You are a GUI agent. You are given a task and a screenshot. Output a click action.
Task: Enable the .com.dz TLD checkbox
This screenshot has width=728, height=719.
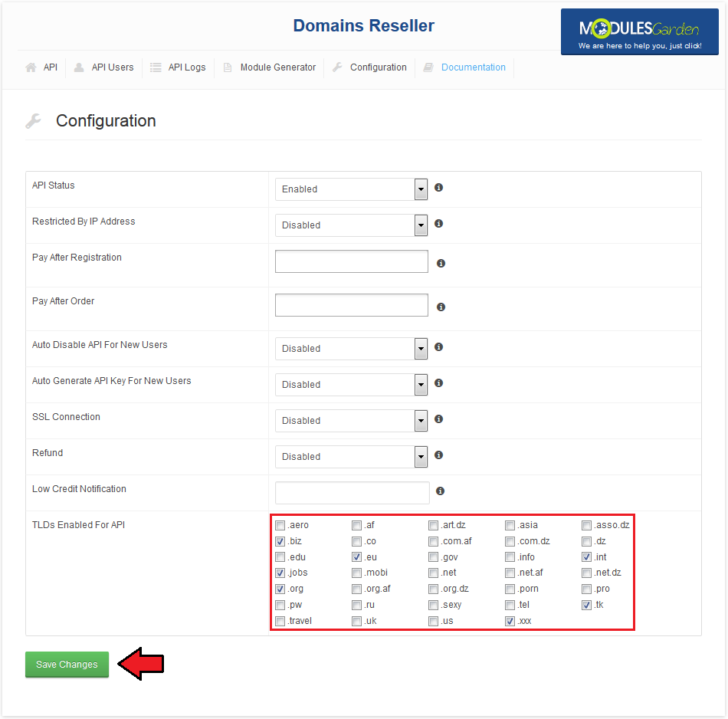[x=510, y=541]
